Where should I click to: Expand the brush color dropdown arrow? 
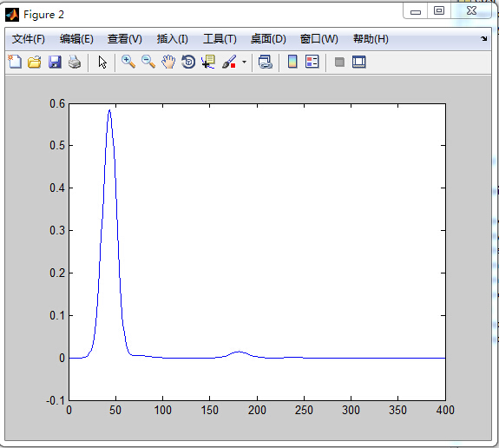244,62
